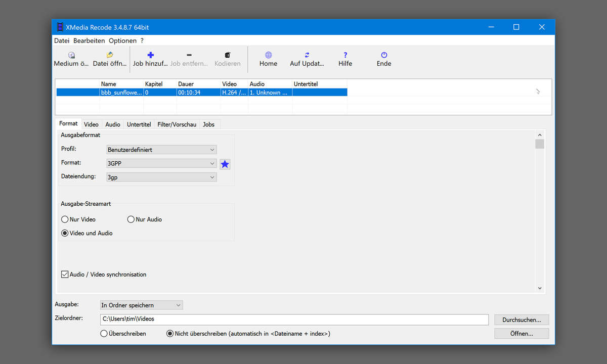
Task: Open the ? help menu
Action: click(142, 40)
